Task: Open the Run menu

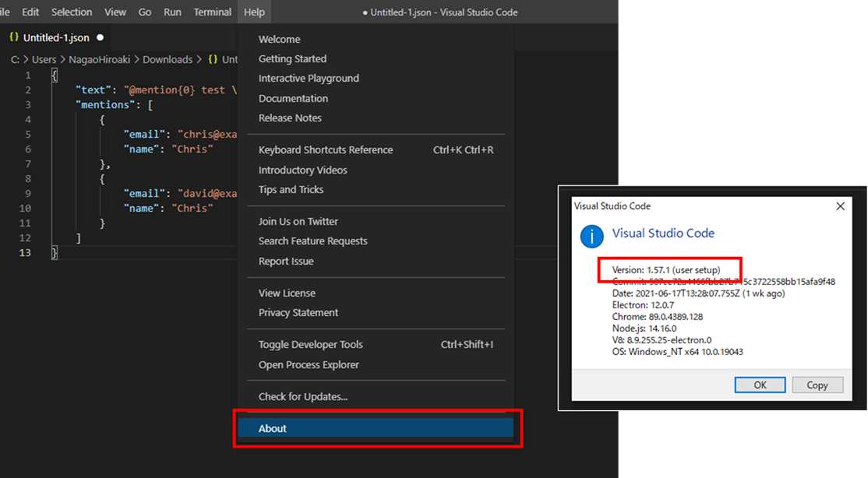Action: (x=172, y=12)
